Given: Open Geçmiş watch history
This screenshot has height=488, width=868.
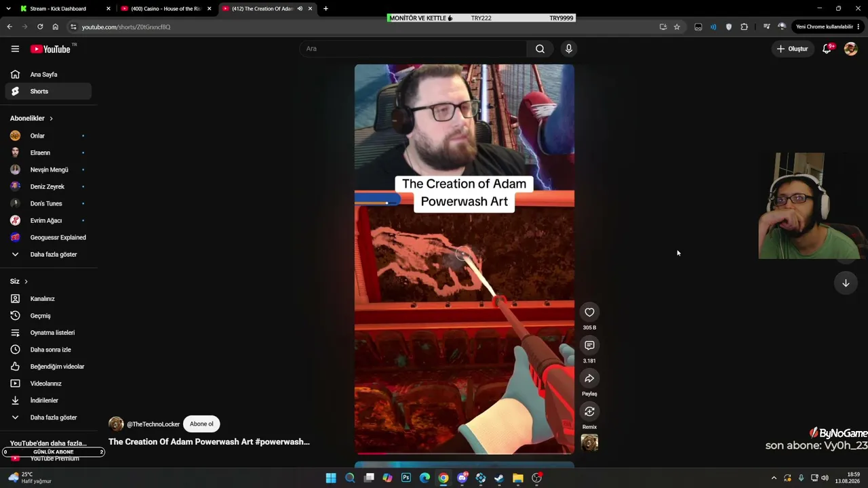Looking at the screenshot, I should [47, 316].
